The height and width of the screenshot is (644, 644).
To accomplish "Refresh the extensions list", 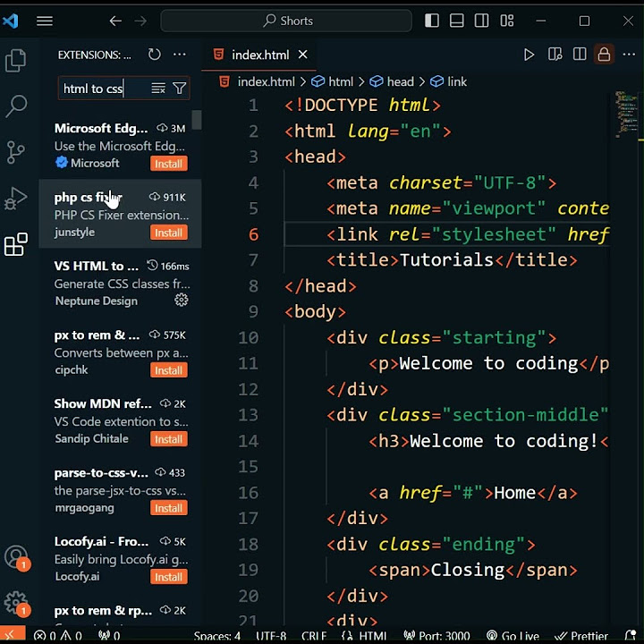I will (x=155, y=55).
